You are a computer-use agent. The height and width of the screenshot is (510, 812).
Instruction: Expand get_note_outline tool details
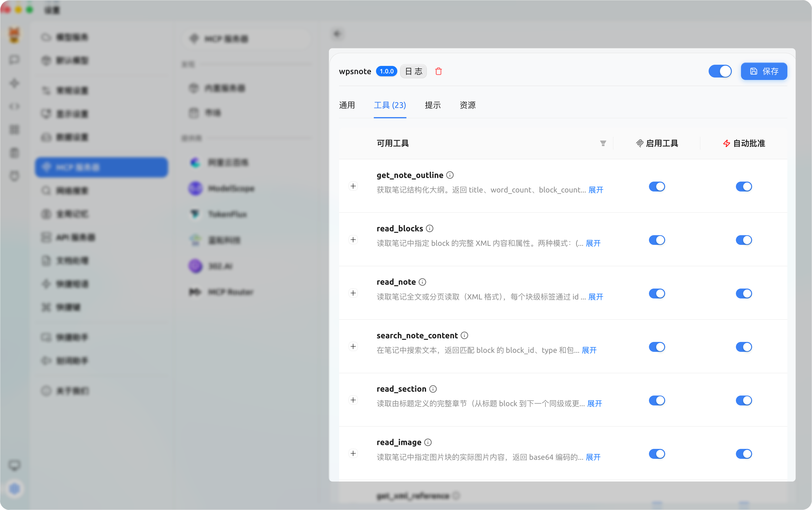[353, 186]
